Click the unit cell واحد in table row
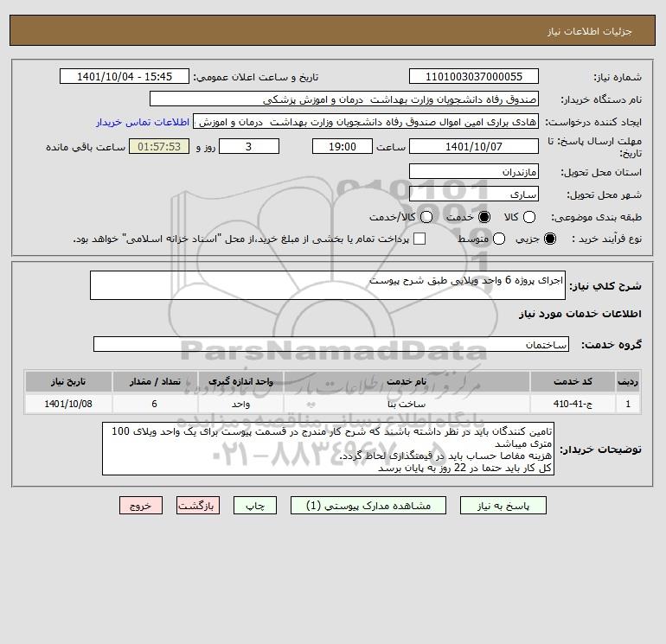This screenshot has width=666, height=644. pos(240,404)
